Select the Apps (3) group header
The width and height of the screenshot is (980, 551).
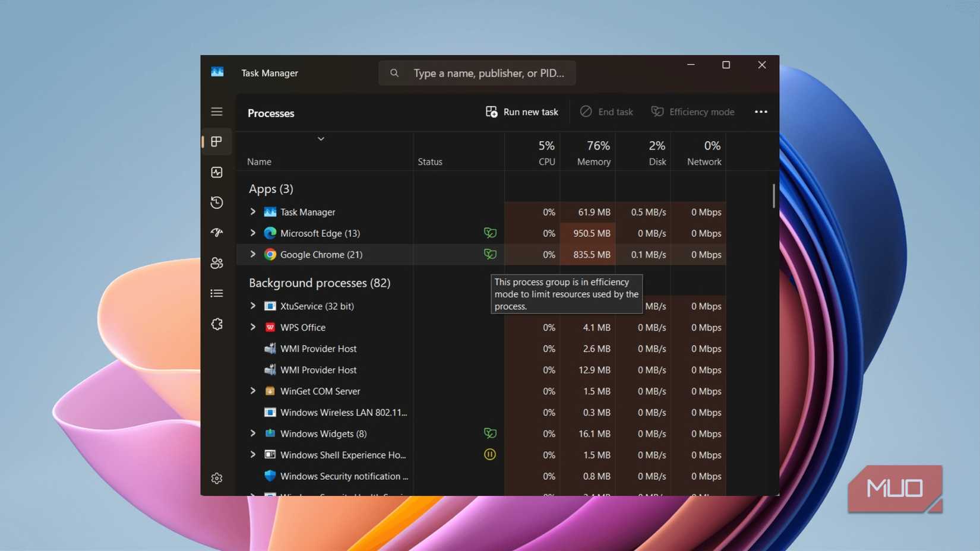(x=271, y=189)
